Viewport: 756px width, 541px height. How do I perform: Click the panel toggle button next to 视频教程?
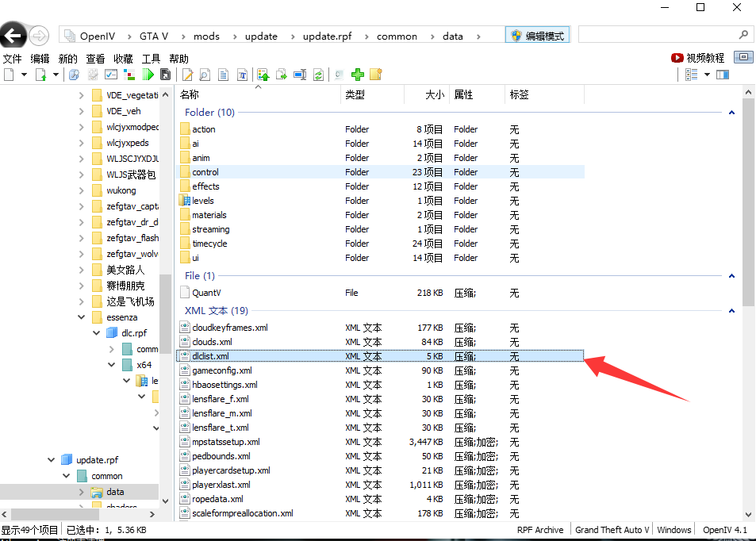click(743, 57)
